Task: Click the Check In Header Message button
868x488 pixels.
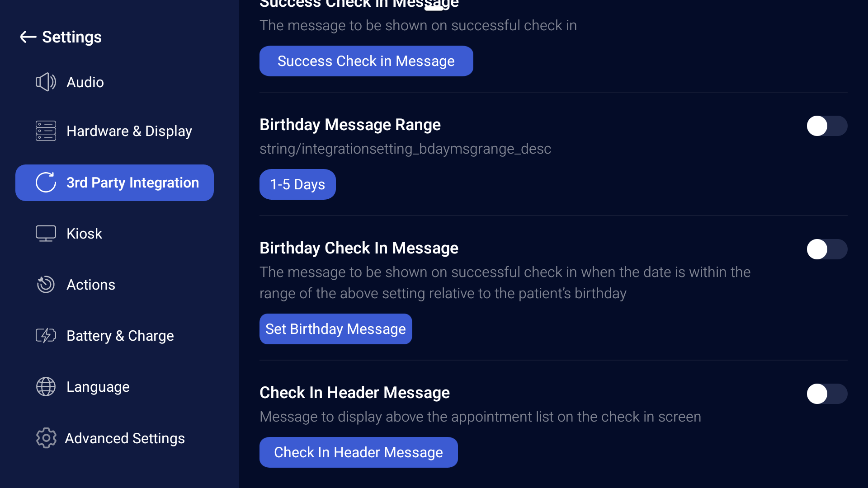Action: 359,452
